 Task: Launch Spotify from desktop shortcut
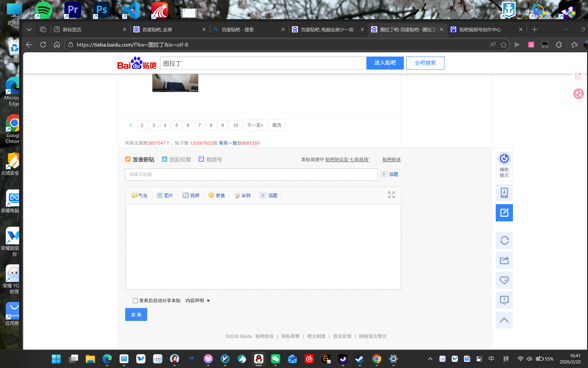[43, 10]
